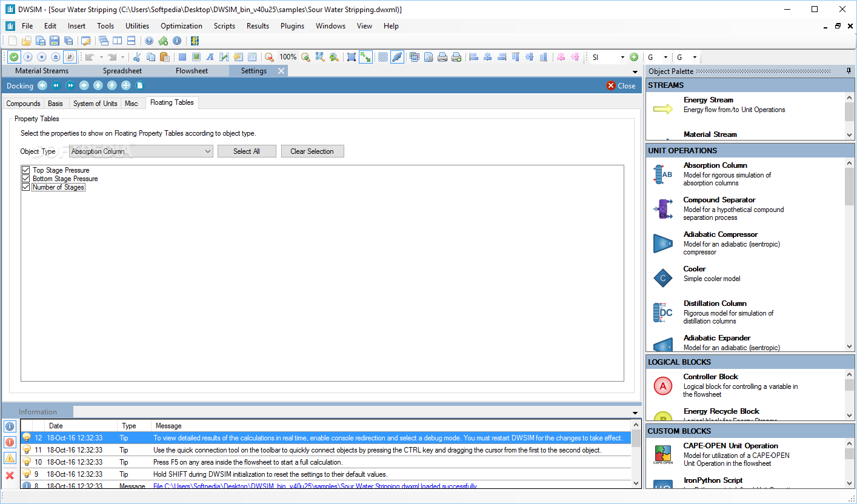This screenshot has width=857, height=504.
Task: Click the Select All button
Action: [x=247, y=151]
